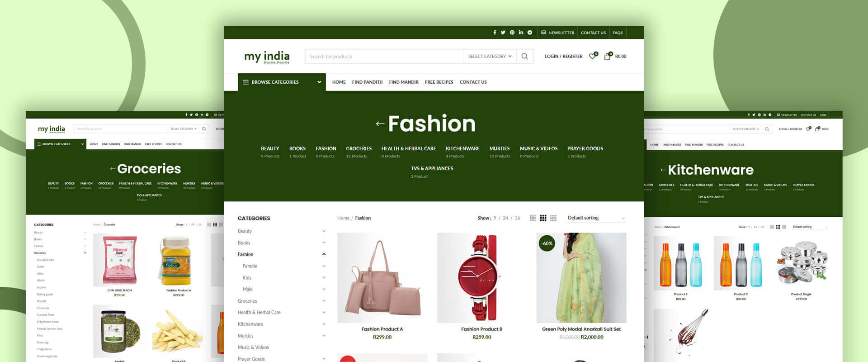Open Fashion Product A handbag thumbnail
This screenshot has width=868, height=362.
tap(382, 278)
